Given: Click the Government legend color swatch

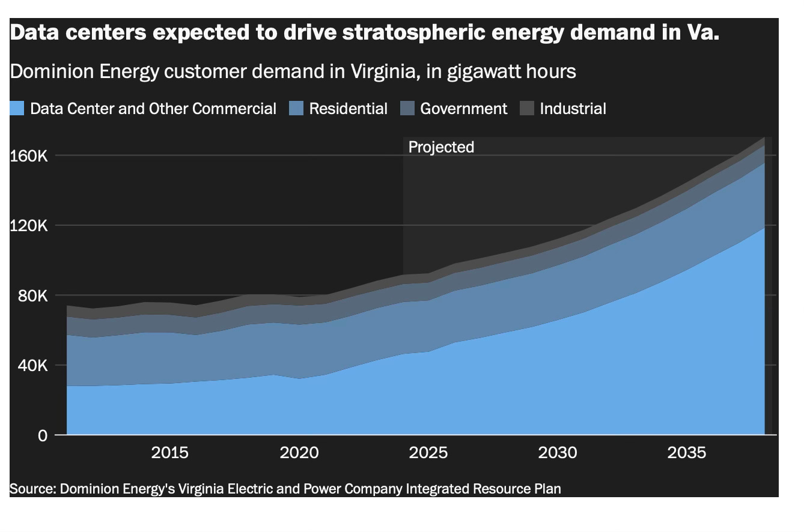Looking at the screenshot, I should coord(407,109).
